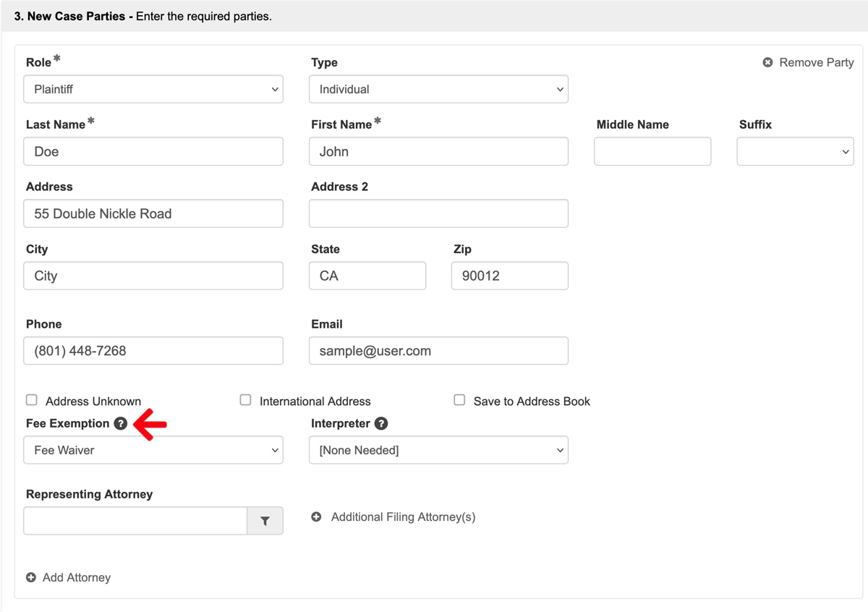Check the Address Unknown checkbox
The width and height of the screenshot is (868, 612).
[32, 400]
